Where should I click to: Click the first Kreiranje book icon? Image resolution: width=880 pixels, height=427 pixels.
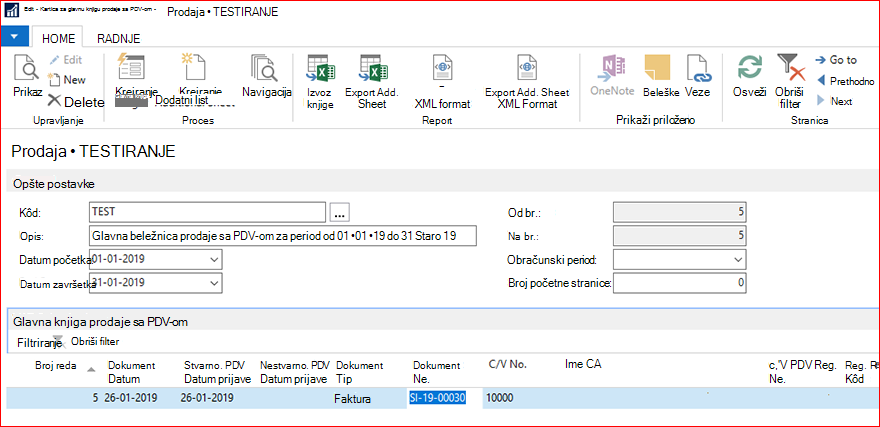pos(130,69)
